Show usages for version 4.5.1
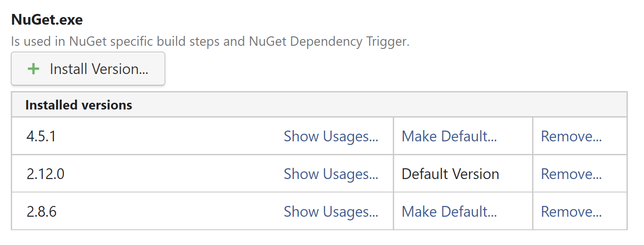Image resolution: width=644 pixels, height=245 pixels. pyautogui.click(x=331, y=136)
